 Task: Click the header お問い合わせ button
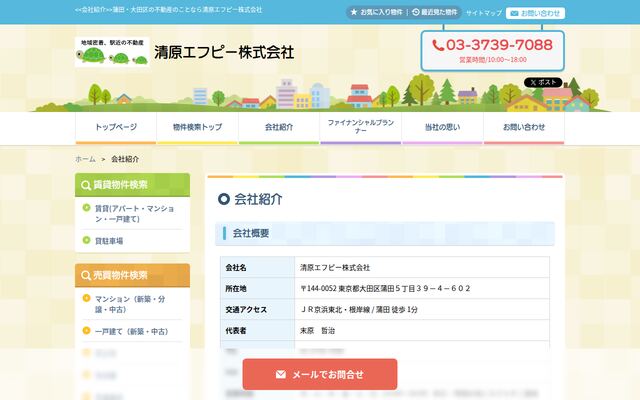click(x=536, y=13)
